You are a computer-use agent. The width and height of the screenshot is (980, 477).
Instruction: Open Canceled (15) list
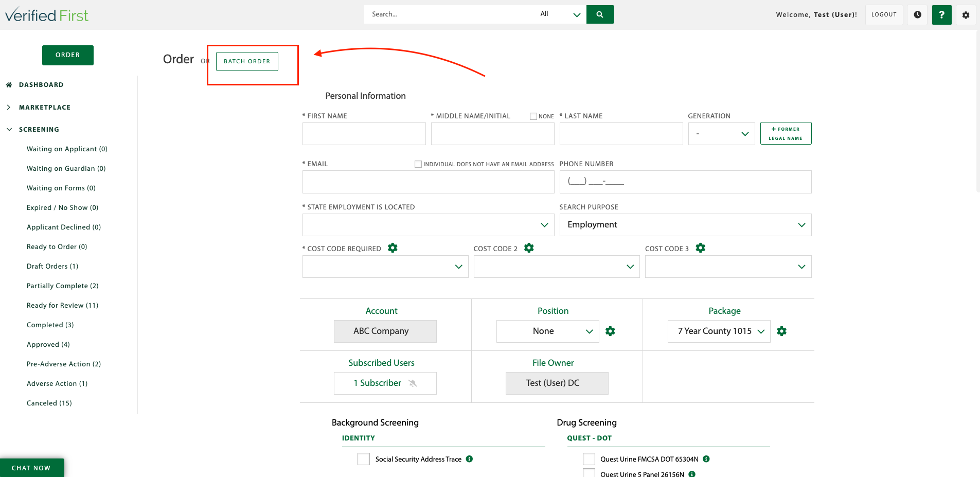[x=49, y=403]
